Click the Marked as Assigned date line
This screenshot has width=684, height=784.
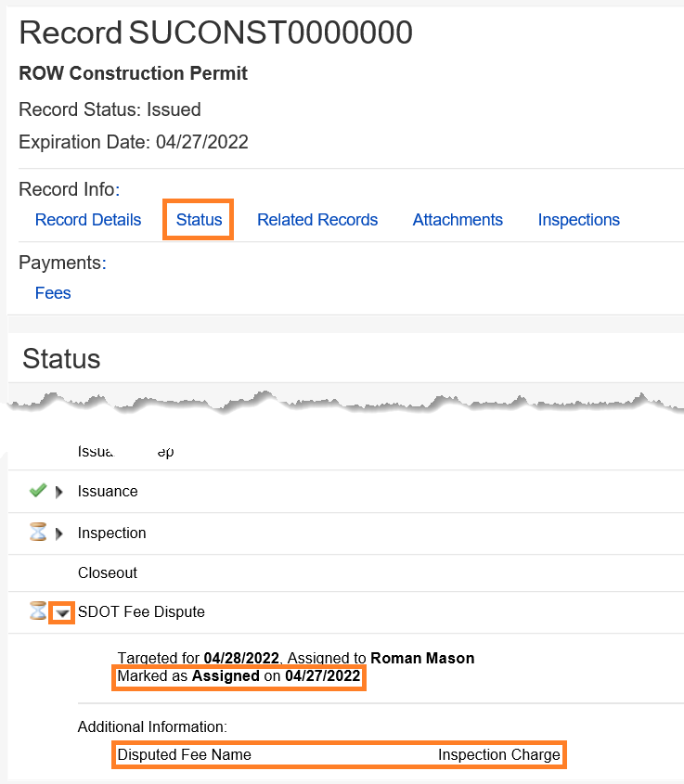click(239, 676)
